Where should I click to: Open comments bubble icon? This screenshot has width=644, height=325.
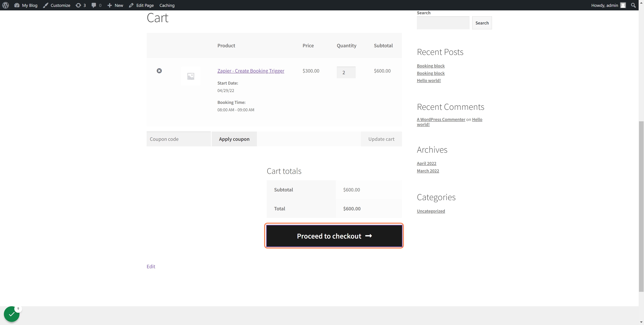[96, 5]
